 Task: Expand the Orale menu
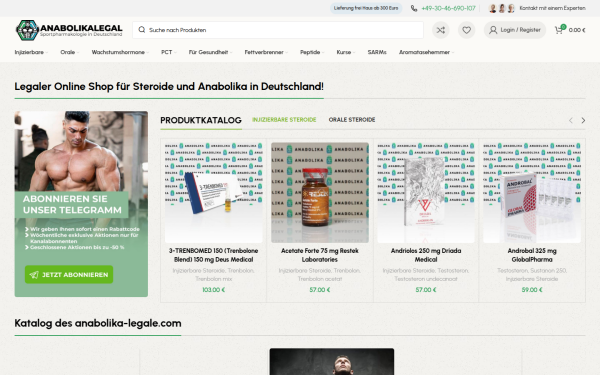tap(70, 52)
